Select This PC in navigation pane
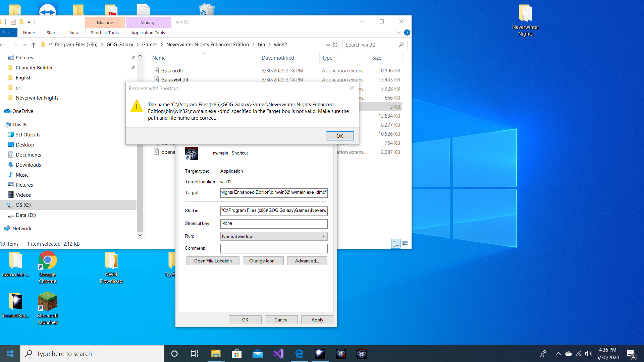Image resolution: width=644 pixels, height=362 pixels. (x=20, y=124)
